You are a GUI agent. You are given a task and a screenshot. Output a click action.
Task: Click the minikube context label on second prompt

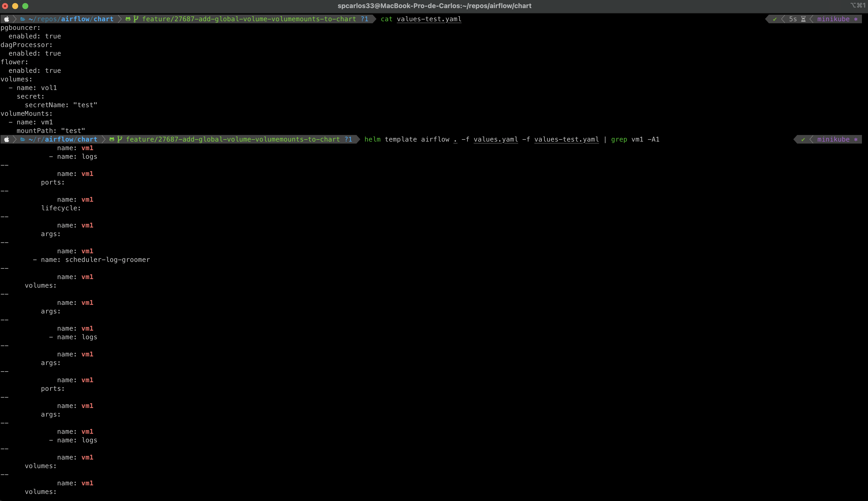[833, 139]
